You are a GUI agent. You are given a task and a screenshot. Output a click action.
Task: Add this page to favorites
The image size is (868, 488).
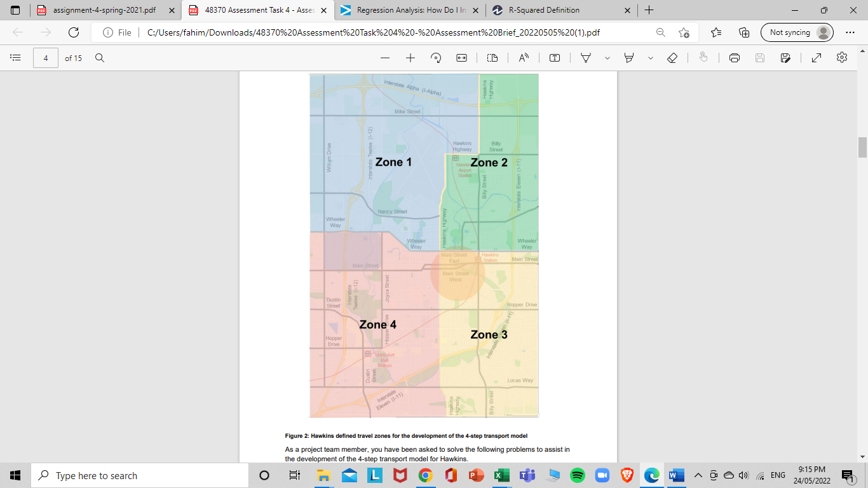[684, 32]
